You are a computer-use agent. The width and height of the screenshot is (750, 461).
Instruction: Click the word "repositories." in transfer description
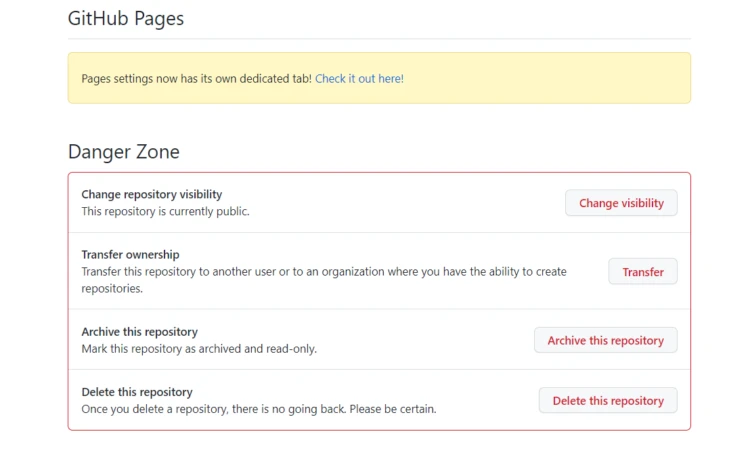112,288
